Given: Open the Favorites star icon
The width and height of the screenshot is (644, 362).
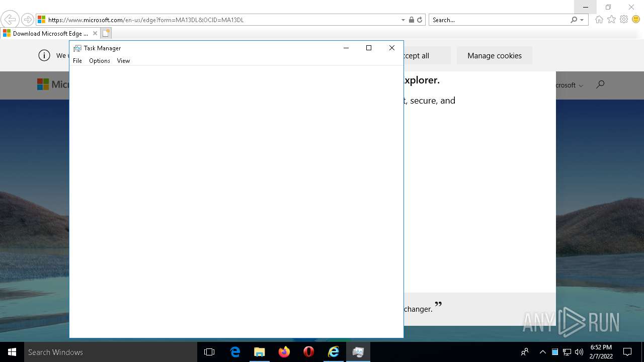Looking at the screenshot, I should point(611,20).
